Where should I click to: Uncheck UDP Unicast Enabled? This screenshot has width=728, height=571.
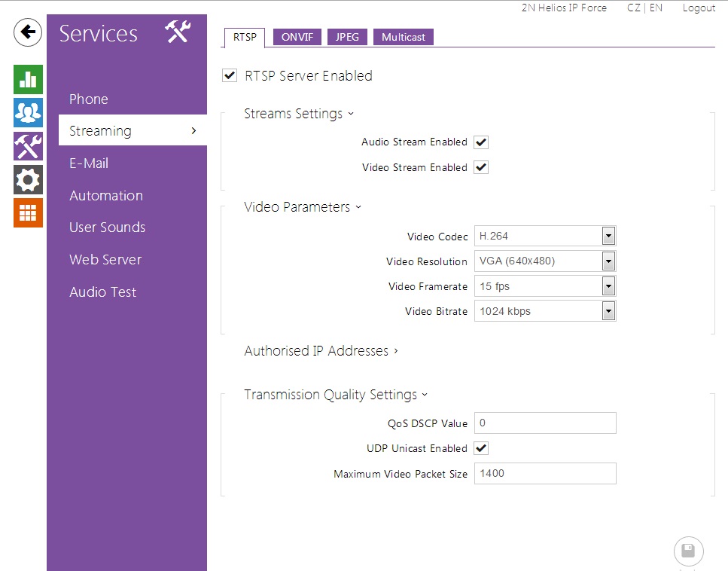coord(481,448)
